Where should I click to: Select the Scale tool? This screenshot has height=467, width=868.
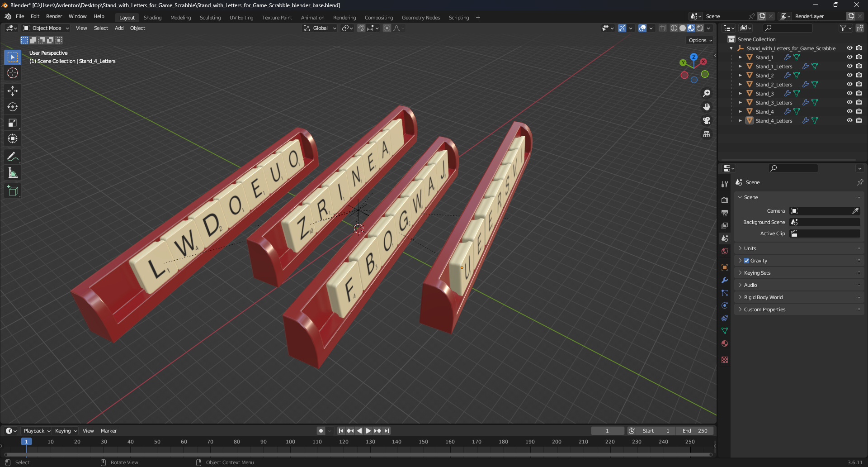point(13,123)
